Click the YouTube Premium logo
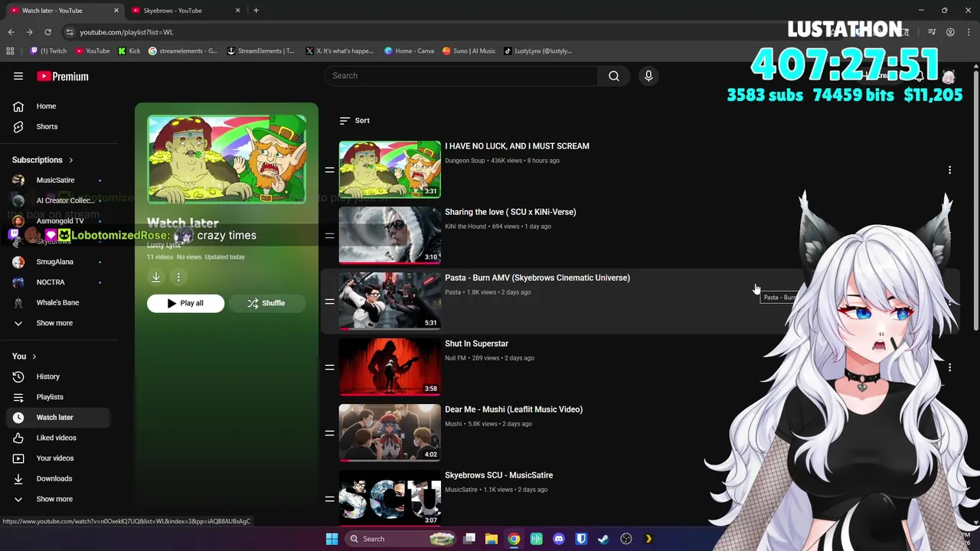The width and height of the screenshot is (980, 551). coord(63,77)
